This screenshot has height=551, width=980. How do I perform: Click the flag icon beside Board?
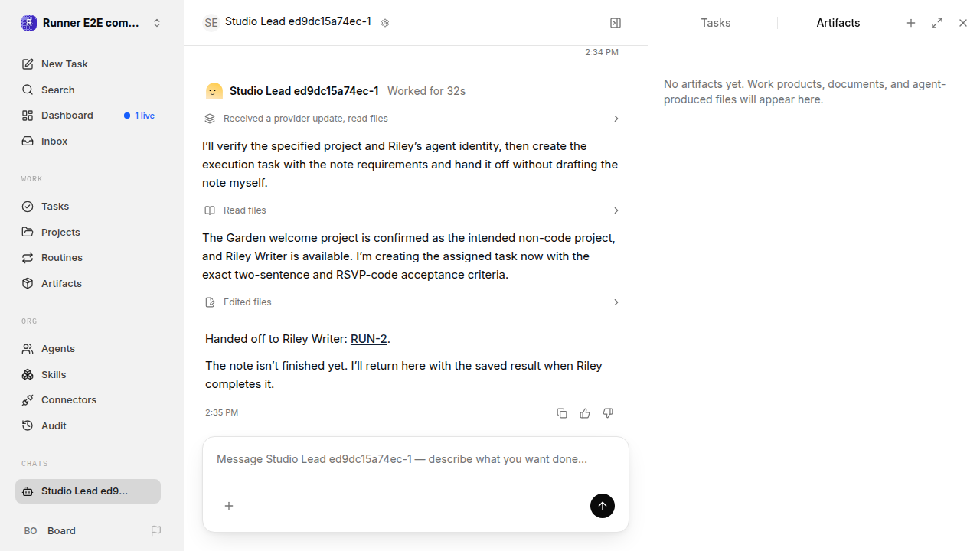[x=156, y=530]
